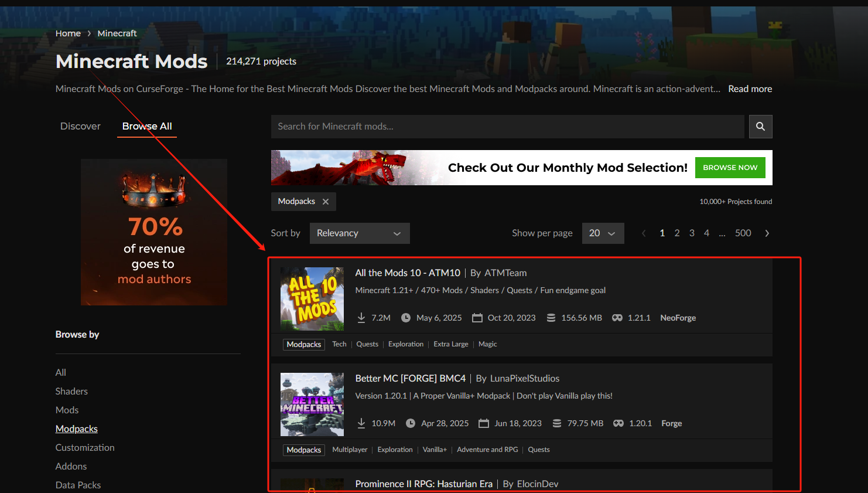This screenshot has width=868, height=493.
Task: Go to Minecraft breadcrumb
Action: (x=117, y=33)
